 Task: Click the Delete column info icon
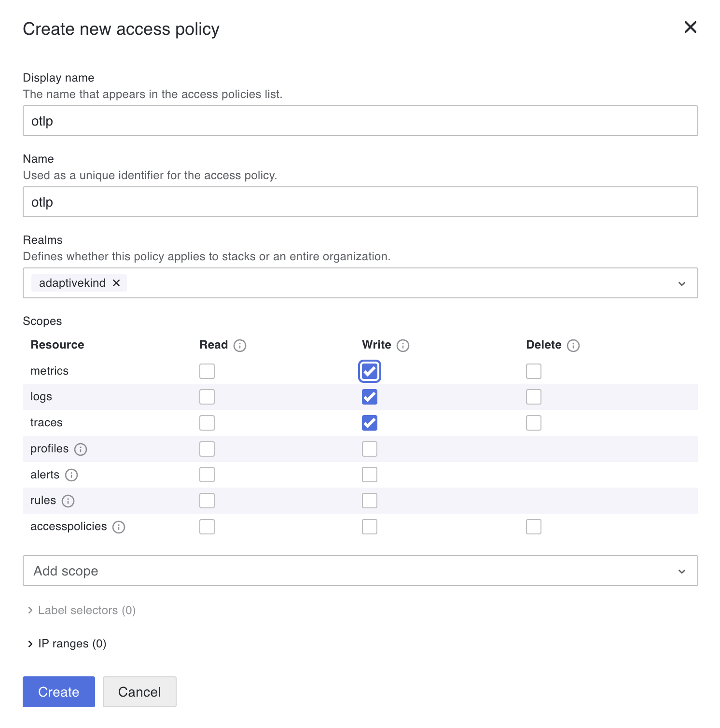(x=573, y=346)
